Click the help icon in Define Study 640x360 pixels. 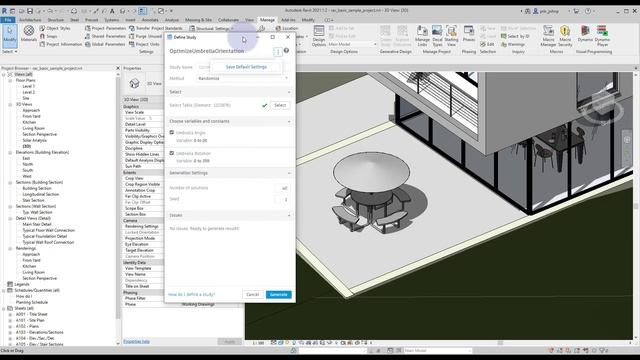coord(287,51)
